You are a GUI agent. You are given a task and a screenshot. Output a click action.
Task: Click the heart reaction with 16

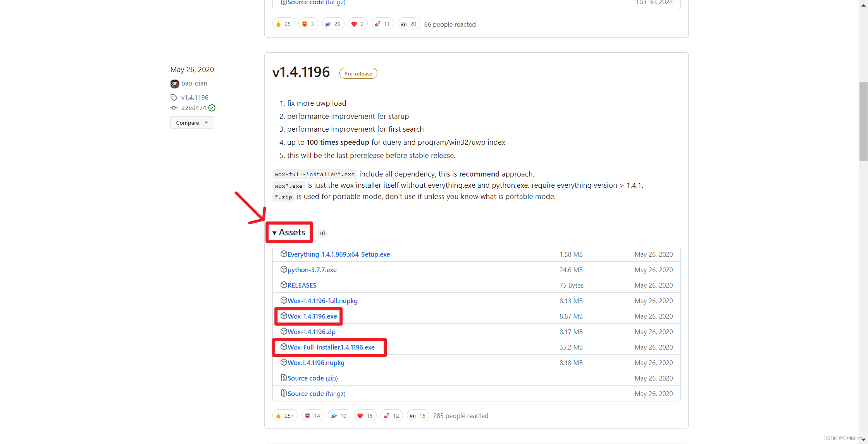coord(365,415)
